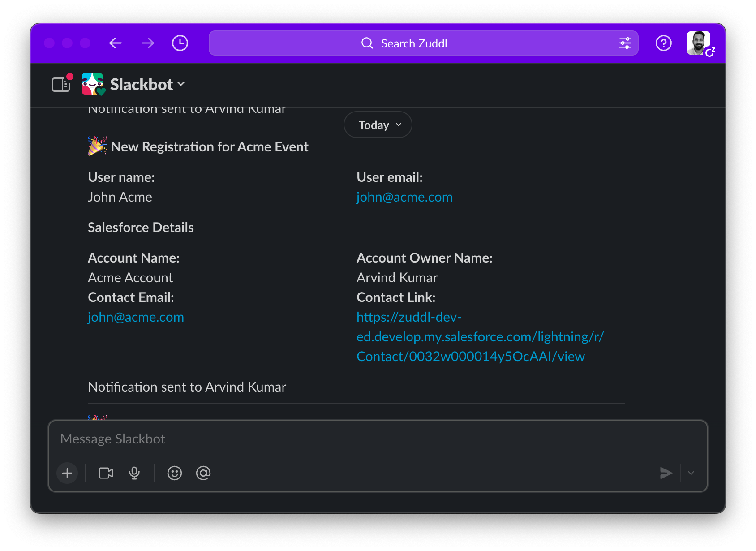
Task: Open the emoji picker
Action: [x=175, y=473]
